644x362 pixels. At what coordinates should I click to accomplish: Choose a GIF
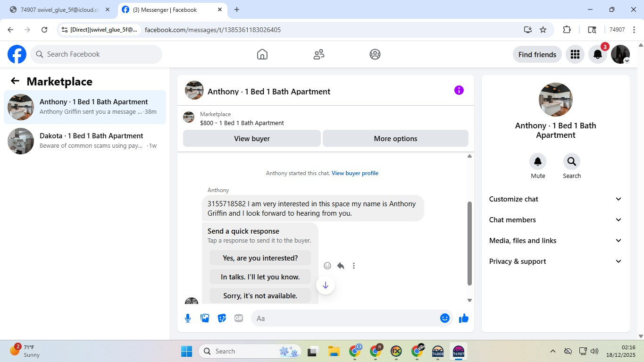pyautogui.click(x=239, y=318)
